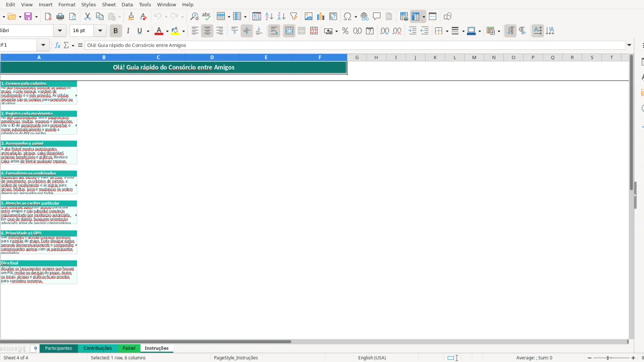Screen dimensions: 644x362
Task: Activate the Clone Formatting paintbrush
Action: tap(131, 17)
